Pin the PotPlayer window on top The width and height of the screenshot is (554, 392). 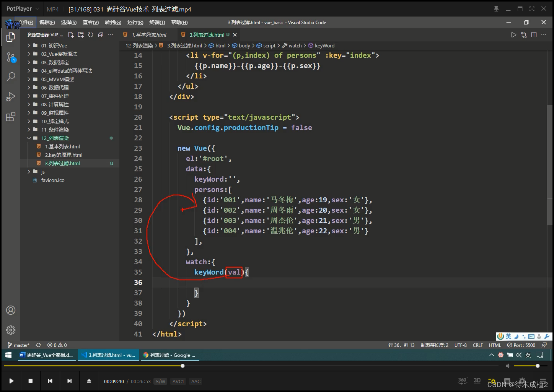496,9
